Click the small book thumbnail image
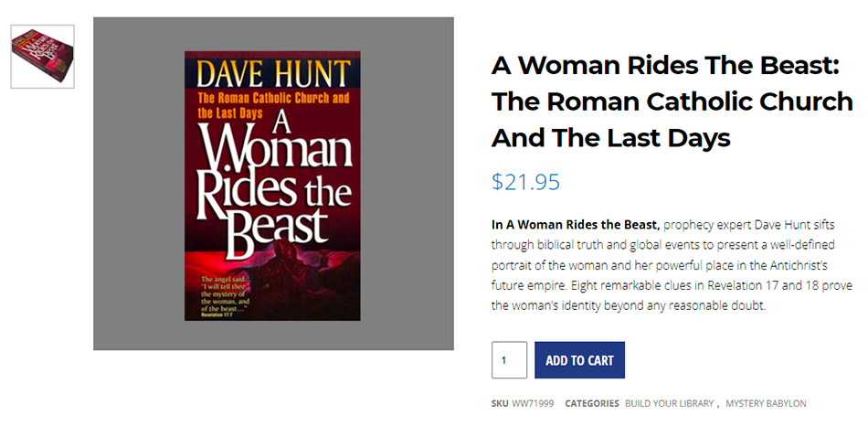 pyautogui.click(x=43, y=57)
